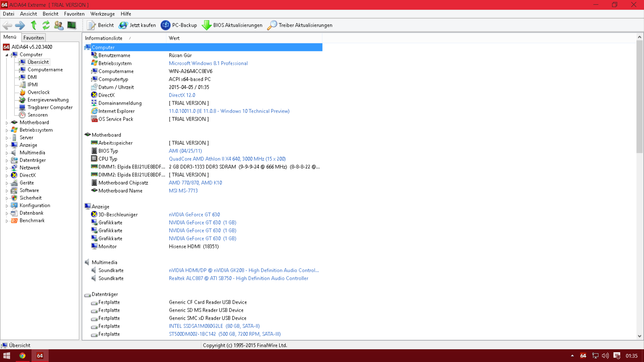Expand the Motherboard tree node

point(7,123)
